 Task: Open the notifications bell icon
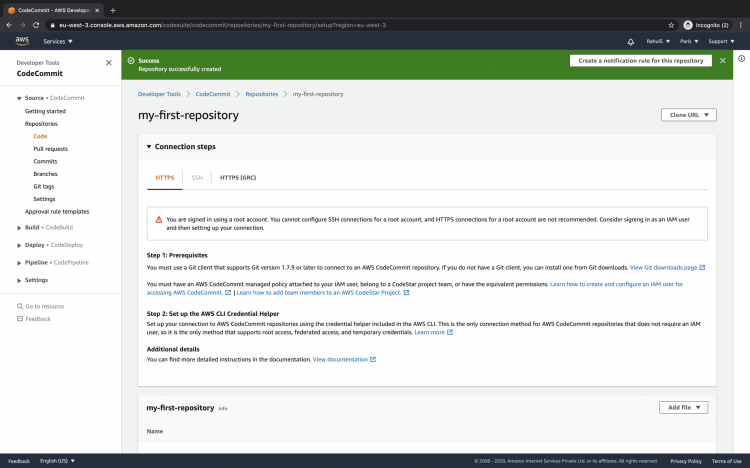[630, 42]
